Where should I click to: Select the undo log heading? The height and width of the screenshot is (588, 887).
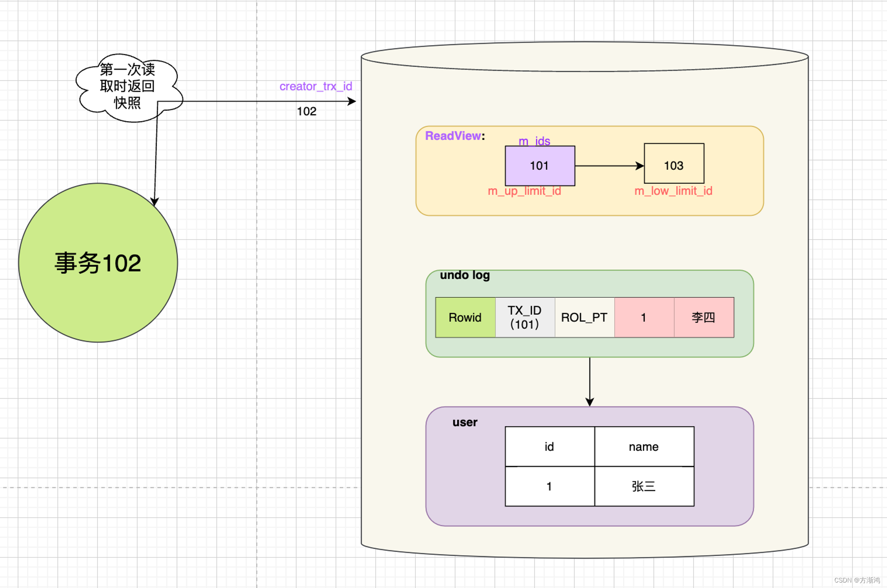coord(465,275)
